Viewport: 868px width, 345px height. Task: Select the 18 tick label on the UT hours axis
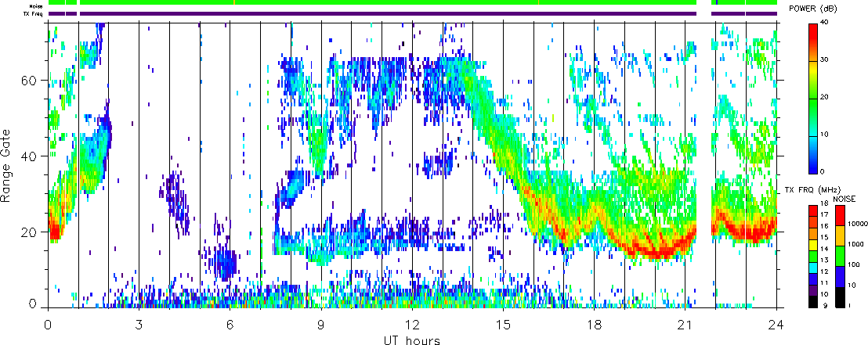(x=594, y=324)
